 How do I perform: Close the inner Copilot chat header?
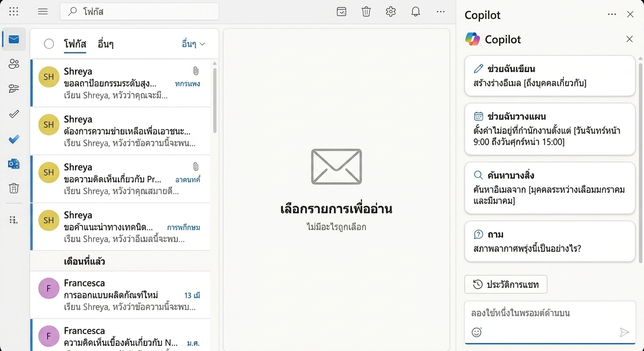629,39
